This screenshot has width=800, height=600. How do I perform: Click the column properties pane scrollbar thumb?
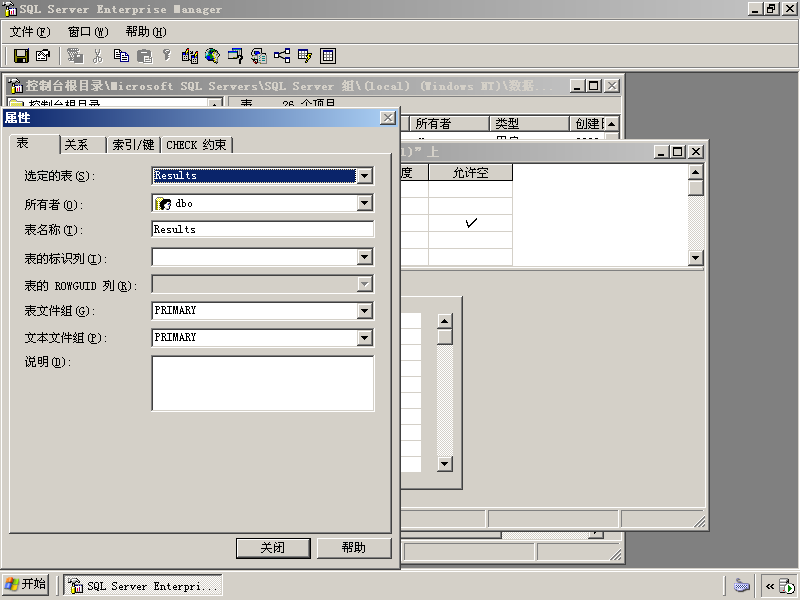click(x=445, y=337)
